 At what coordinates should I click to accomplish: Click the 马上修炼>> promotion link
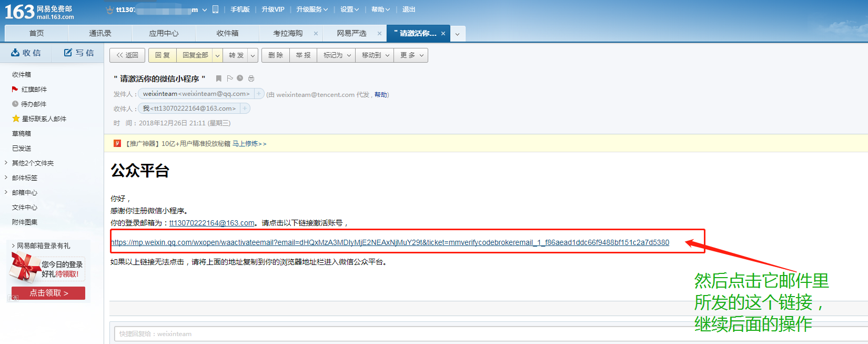pos(249,144)
